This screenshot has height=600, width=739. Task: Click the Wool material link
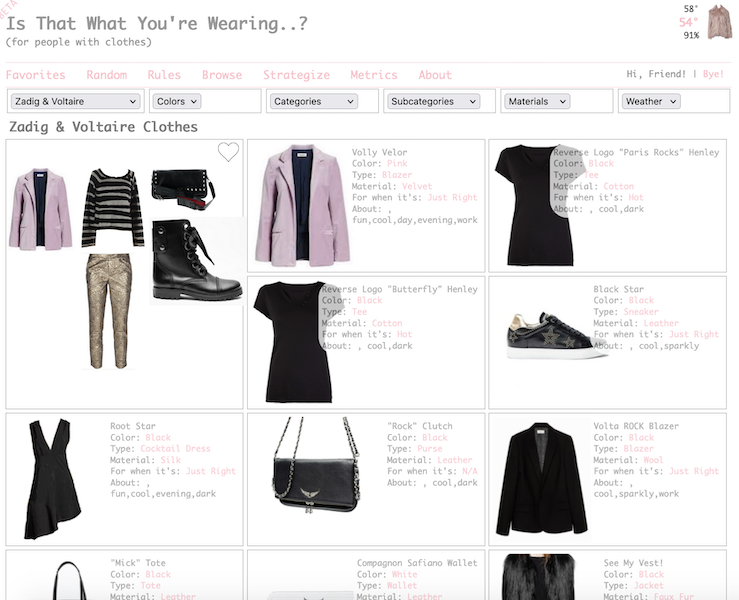tap(654, 460)
